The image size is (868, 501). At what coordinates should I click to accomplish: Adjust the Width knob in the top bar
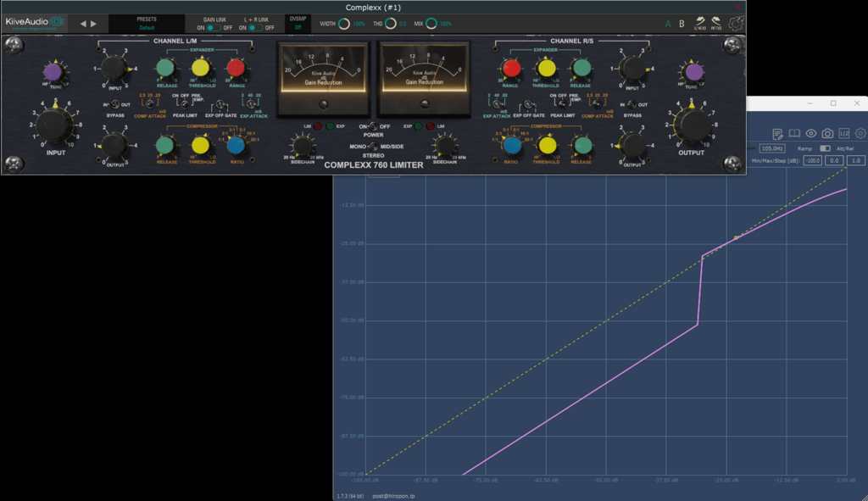(344, 24)
